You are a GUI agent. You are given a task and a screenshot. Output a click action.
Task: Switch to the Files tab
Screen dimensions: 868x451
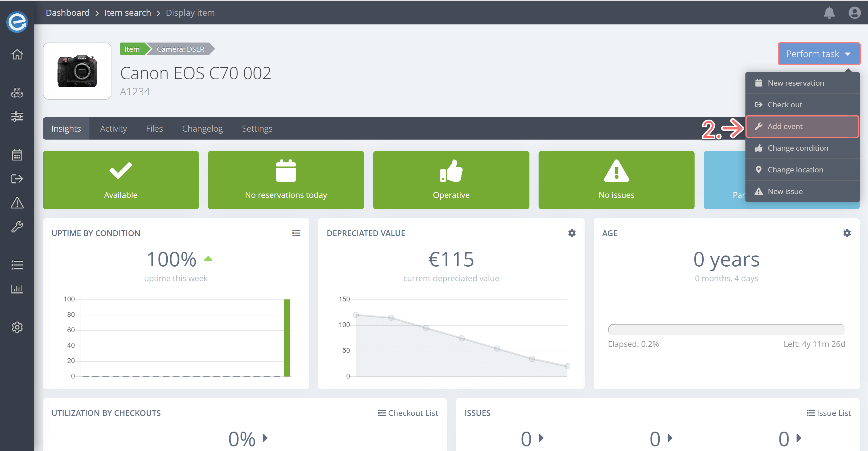click(154, 128)
